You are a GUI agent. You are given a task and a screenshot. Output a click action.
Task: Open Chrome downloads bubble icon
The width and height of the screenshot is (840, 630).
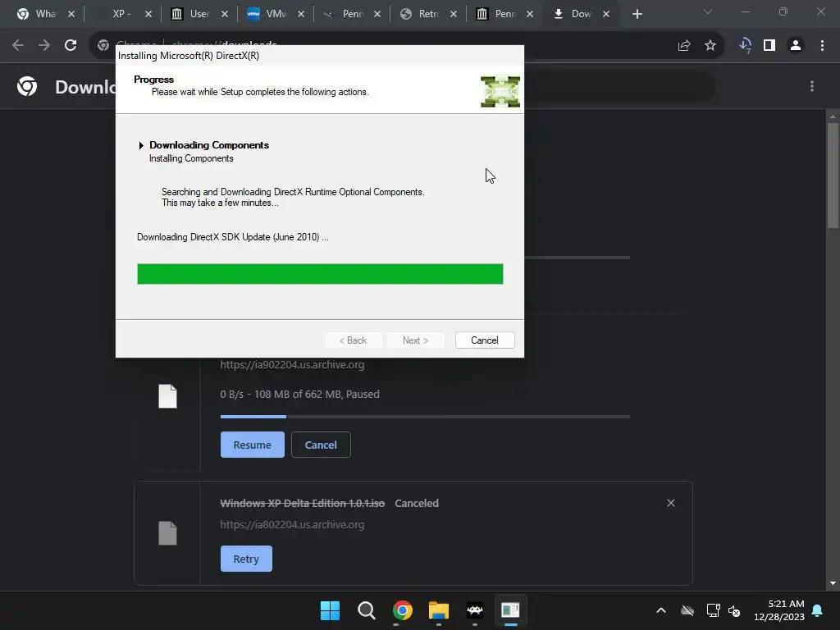745,46
